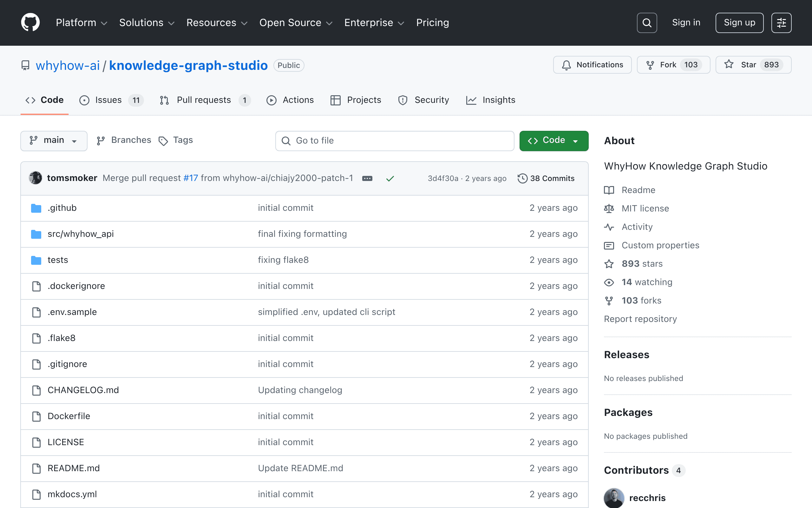The height and width of the screenshot is (508, 812).
Task: Open the src/whyhow_api folder icon
Action: tap(36, 234)
